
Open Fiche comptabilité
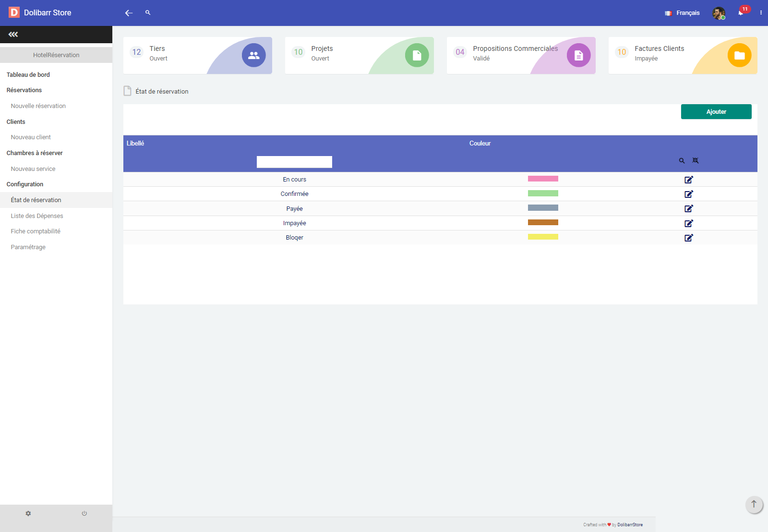pyautogui.click(x=36, y=231)
